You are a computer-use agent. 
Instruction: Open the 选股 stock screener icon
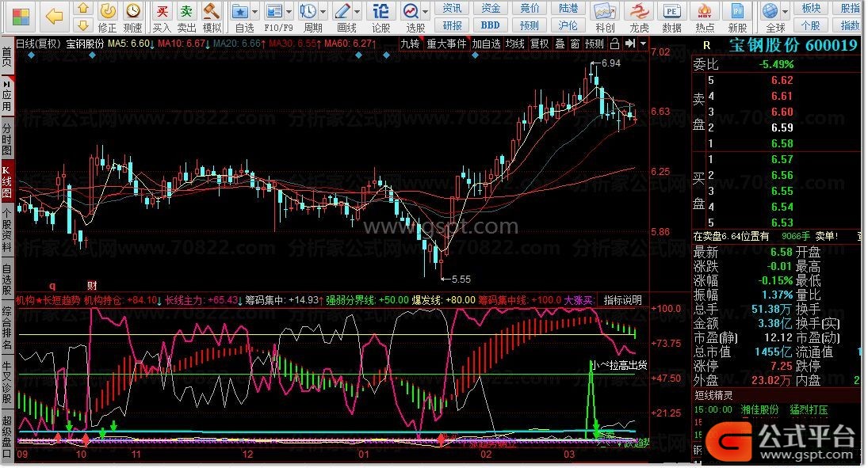[x=411, y=11]
